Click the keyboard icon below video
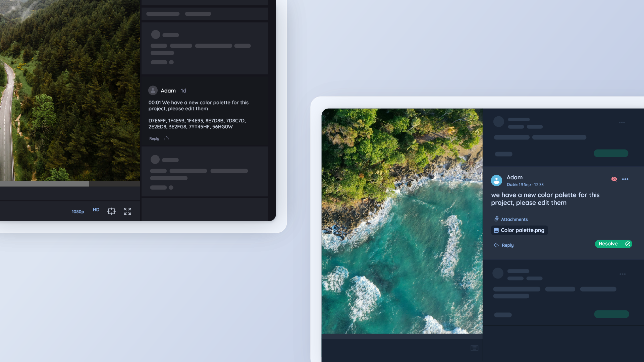The image size is (644, 362). 474,348
